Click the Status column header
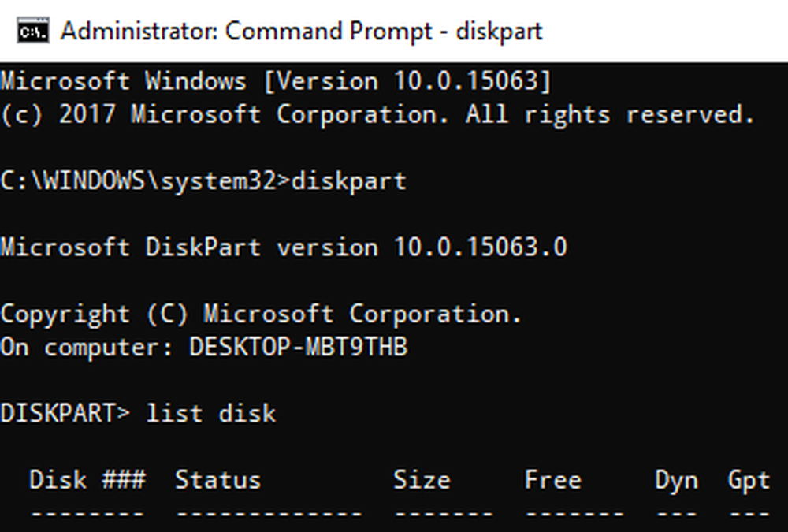Screen dimensions: 788x532 (218, 480)
